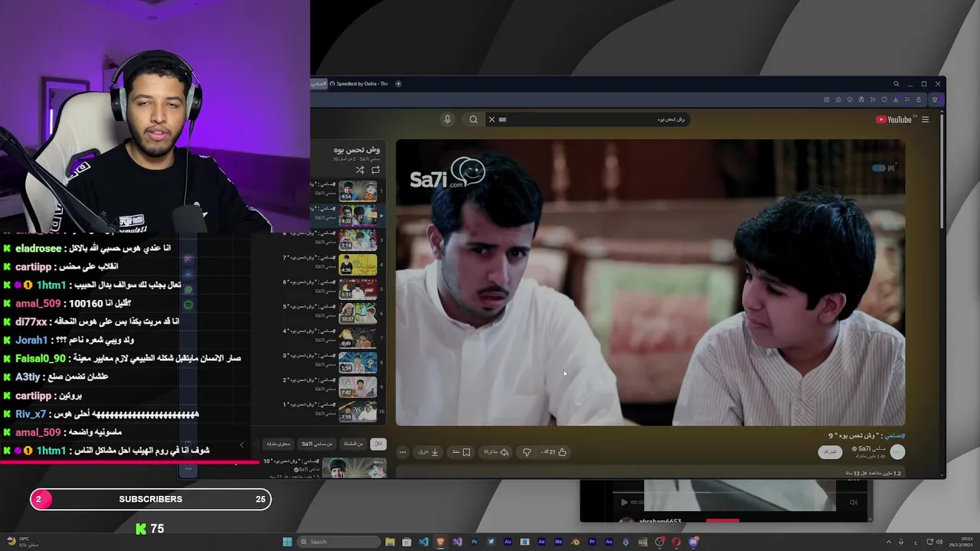Screen dimensions: 980x551
Task: Play the video in background window
Action: (x=623, y=502)
